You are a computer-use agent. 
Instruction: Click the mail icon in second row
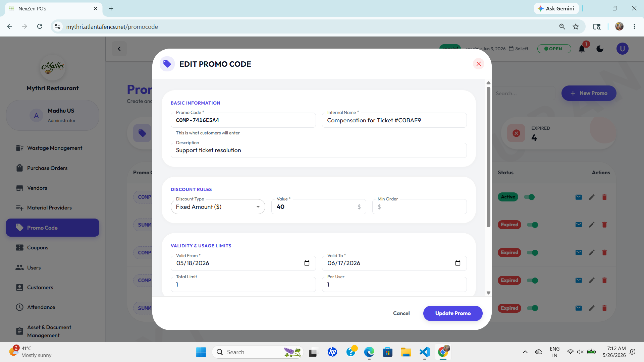(579, 225)
